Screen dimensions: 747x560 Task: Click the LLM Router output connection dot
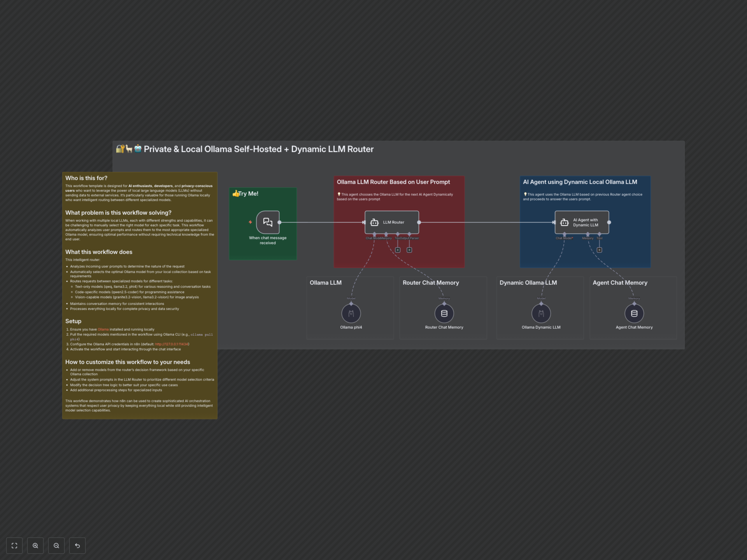pyautogui.click(x=419, y=222)
